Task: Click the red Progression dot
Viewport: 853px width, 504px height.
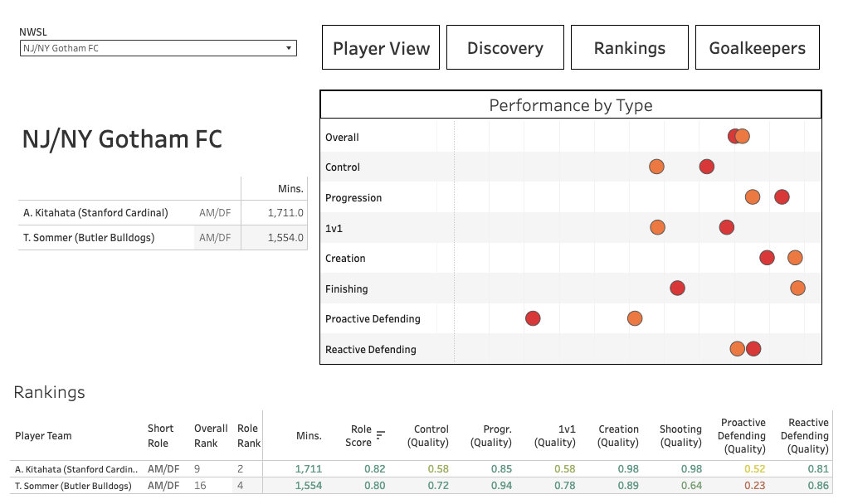Action: (x=782, y=196)
